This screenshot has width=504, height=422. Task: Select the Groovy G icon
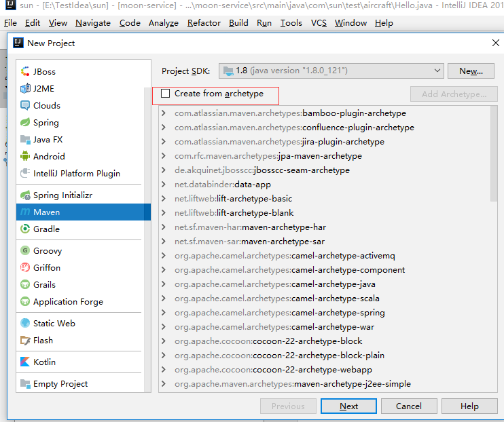point(25,250)
